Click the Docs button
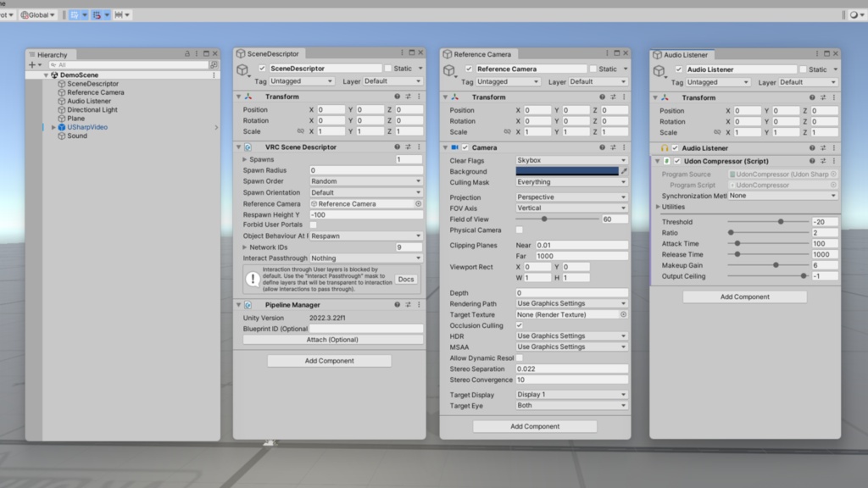The height and width of the screenshot is (488, 868). pyautogui.click(x=406, y=280)
